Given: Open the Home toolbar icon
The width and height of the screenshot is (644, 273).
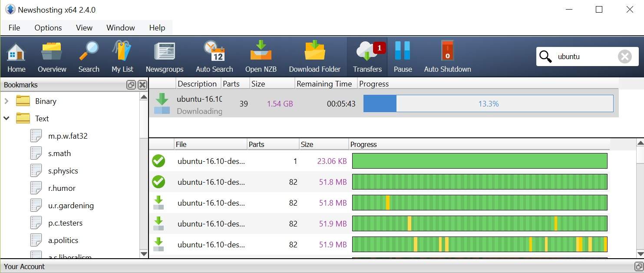Looking at the screenshot, I should point(17,57).
